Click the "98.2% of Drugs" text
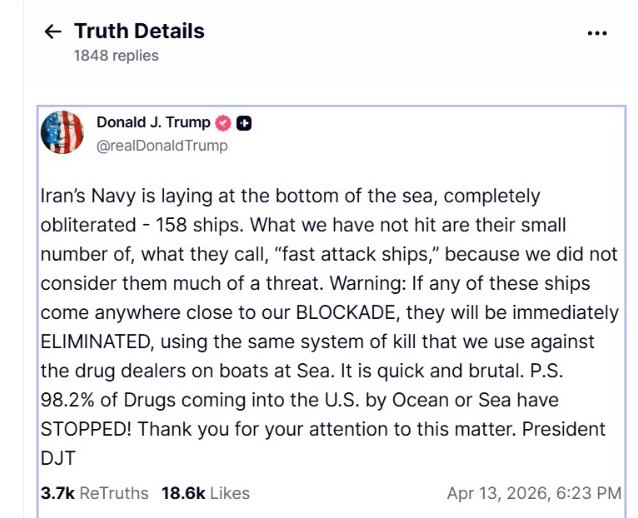 [99, 400]
